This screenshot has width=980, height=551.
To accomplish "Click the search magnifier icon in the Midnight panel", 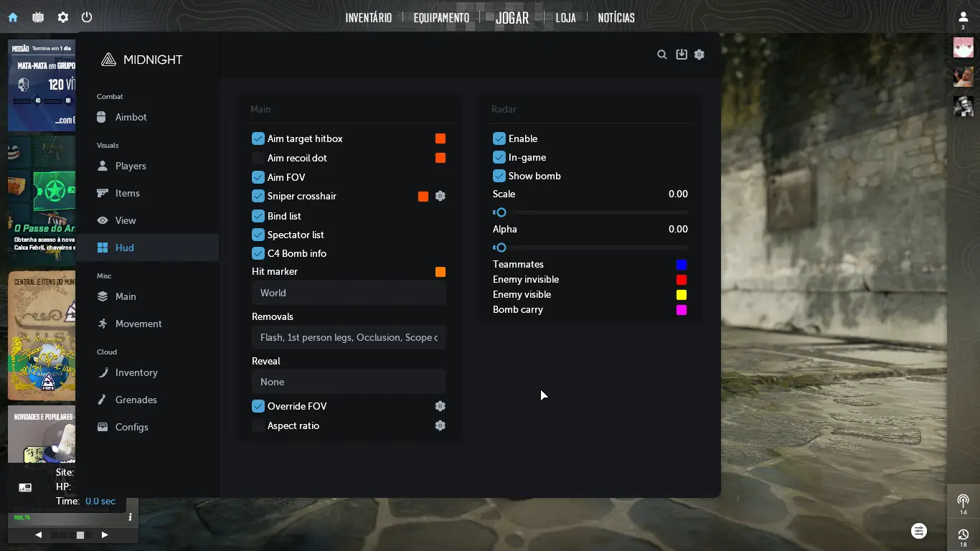I will pyautogui.click(x=662, y=55).
